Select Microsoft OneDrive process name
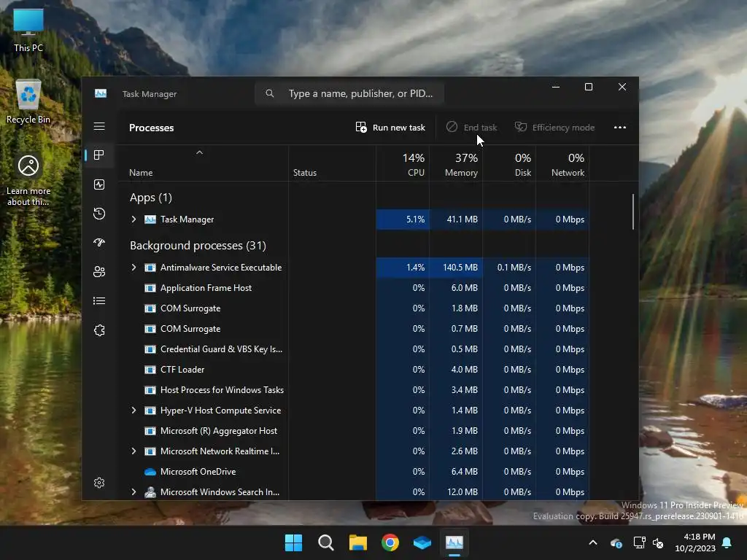Image resolution: width=747 pixels, height=560 pixels. pos(198,472)
